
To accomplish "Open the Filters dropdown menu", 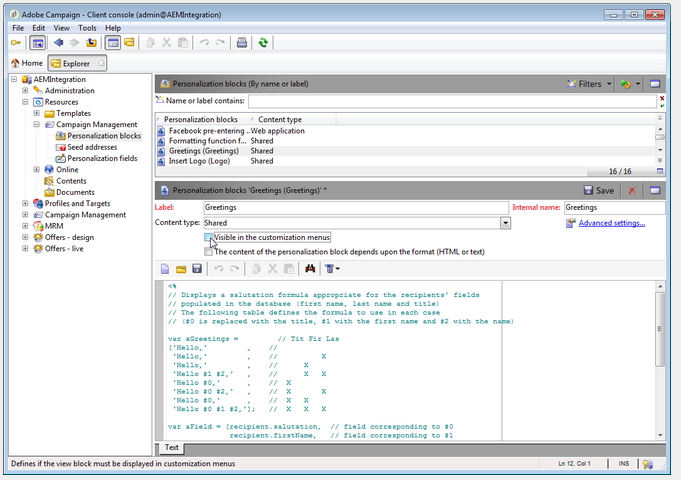I will (589, 85).
